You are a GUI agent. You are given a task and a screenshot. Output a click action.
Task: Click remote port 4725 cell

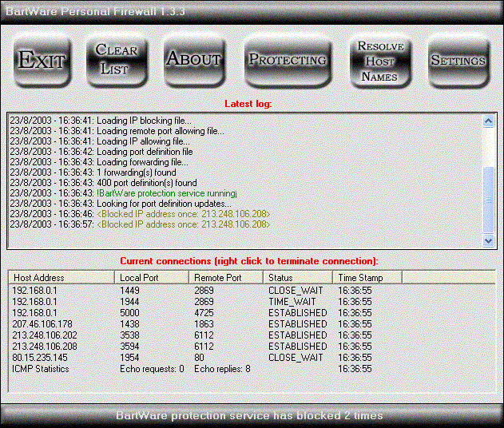(204, 313)
